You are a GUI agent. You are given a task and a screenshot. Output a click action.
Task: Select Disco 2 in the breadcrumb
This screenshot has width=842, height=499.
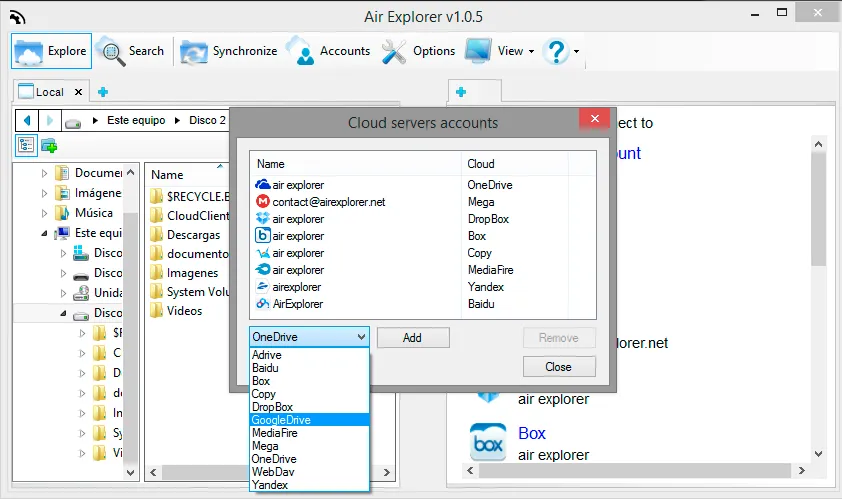(x=207, y=120)
